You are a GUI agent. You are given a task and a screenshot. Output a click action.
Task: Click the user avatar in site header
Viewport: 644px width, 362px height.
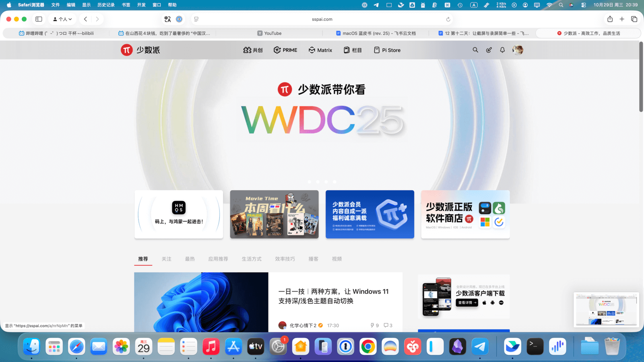(518, 50)
